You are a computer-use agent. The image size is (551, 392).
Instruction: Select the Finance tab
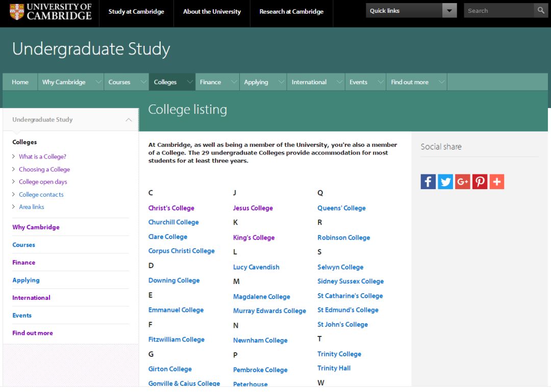point(211,82)
